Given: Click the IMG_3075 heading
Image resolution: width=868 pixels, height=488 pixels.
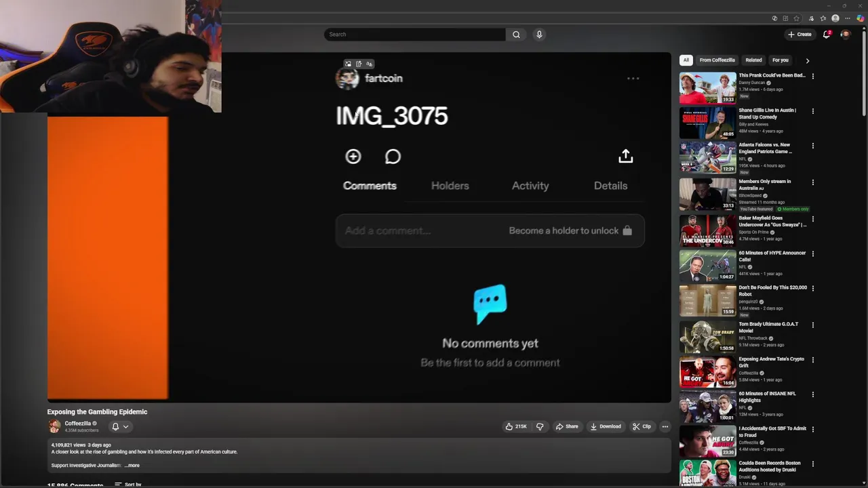Looking at the screenshot, I should [x=392, y=116].
